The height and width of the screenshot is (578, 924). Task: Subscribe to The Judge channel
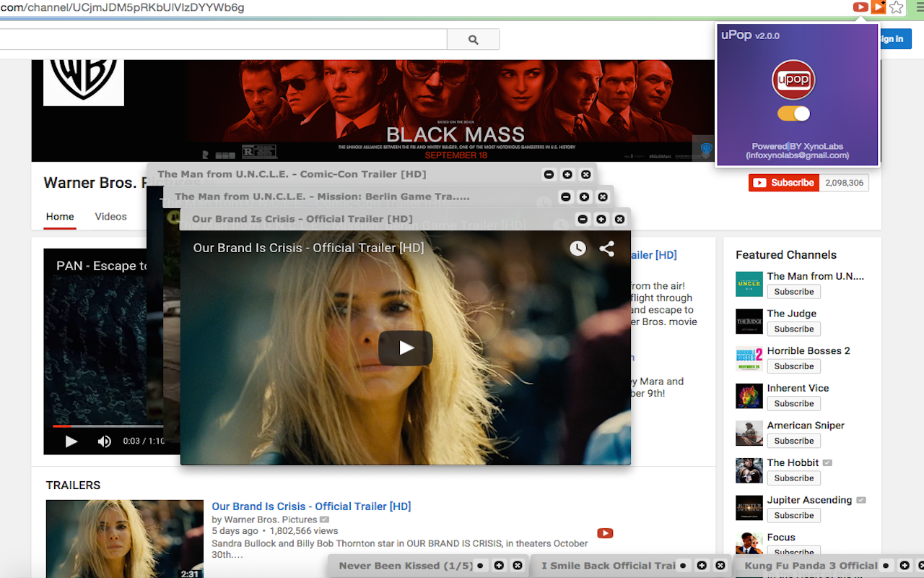point(794,329)
